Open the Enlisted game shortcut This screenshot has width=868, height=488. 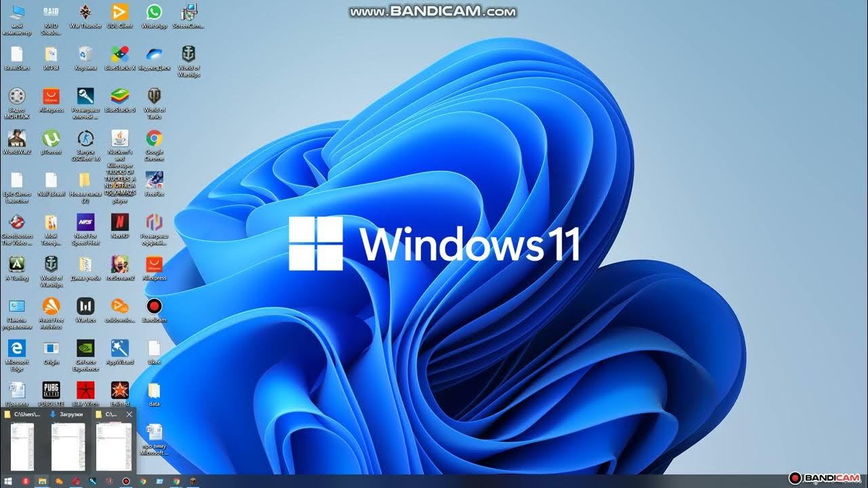click(x=119, y=394)
